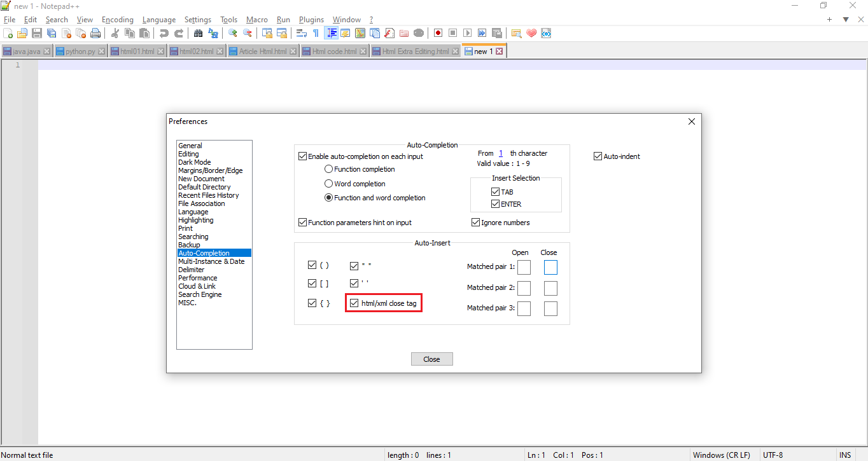Open the Encoding menu
This screenshot has height=461, width=868.
point(118,20)
